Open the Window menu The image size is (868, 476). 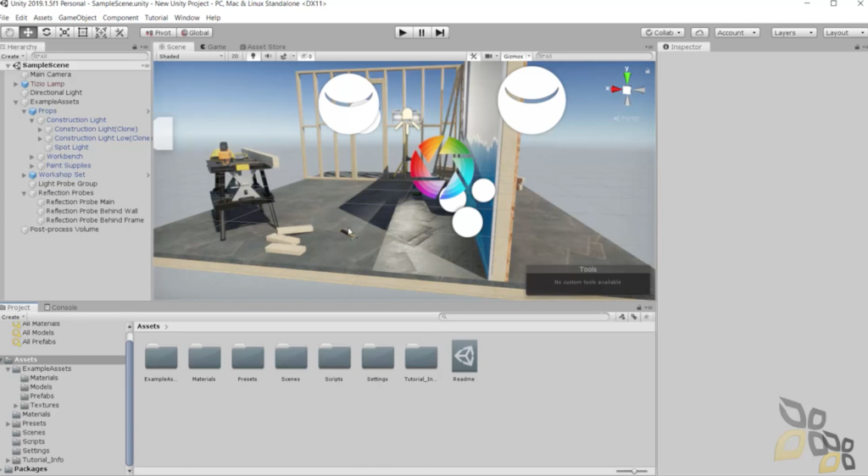(186, 18)
